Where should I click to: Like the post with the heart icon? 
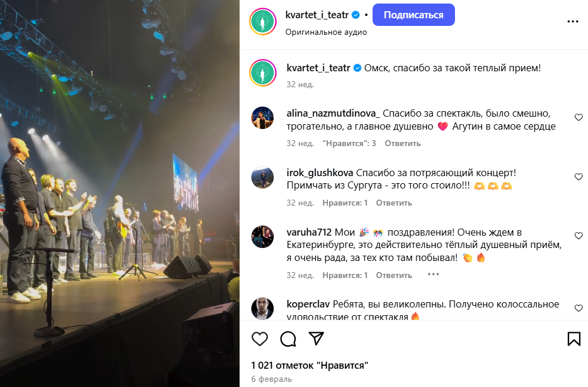click(260, 339)
